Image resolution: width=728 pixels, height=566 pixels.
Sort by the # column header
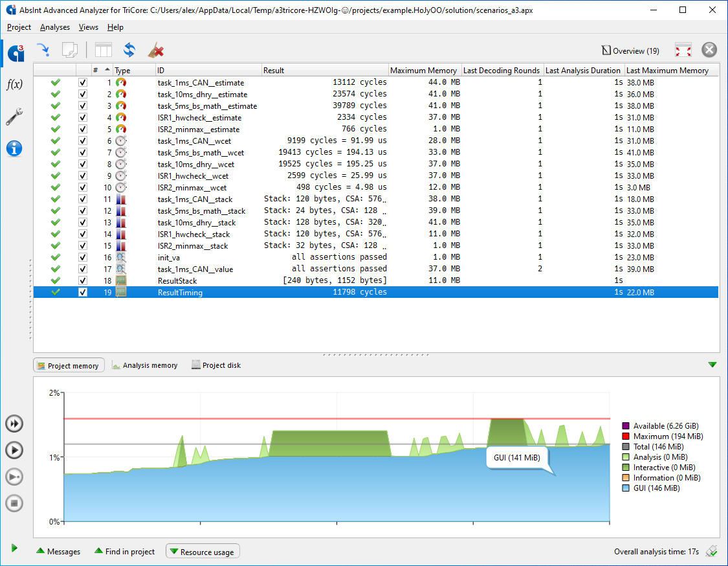[x=101, y=70]
